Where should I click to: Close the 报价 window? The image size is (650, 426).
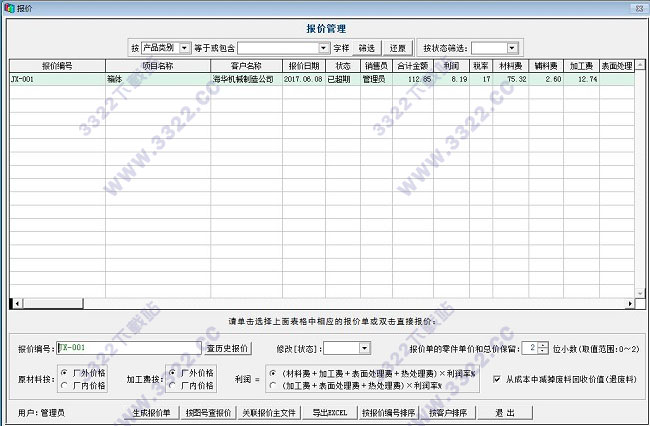click(x=639, y=8)
